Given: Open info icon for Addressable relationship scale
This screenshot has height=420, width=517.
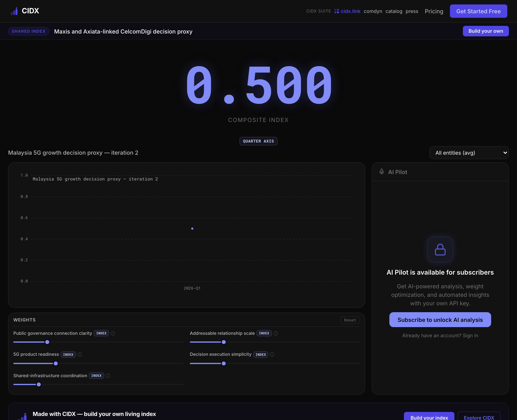Looking at the screenshot, I should [x=275, y=333].
